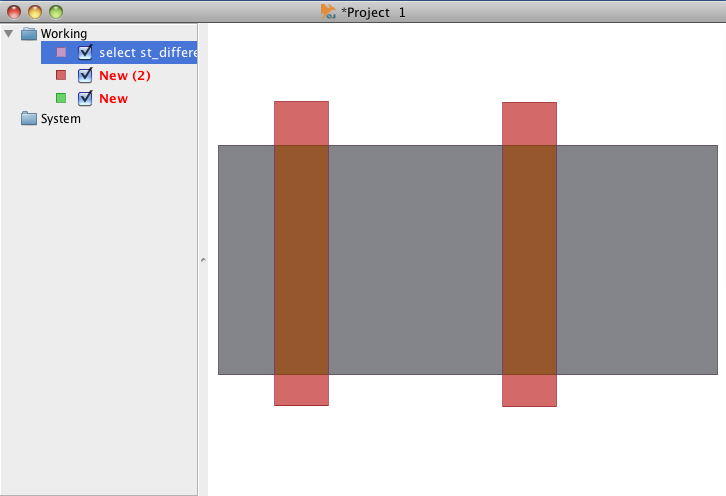Image resolution: width=726 pixels, height=496 pixels.
Task: Click purple swatch of select st_difference layer
Action: [x=61, y=53]
